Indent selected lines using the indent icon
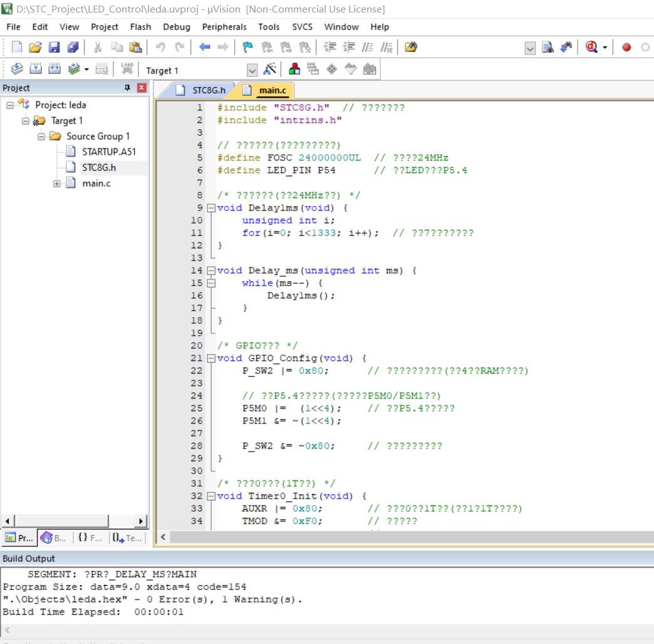 (330, 47)
